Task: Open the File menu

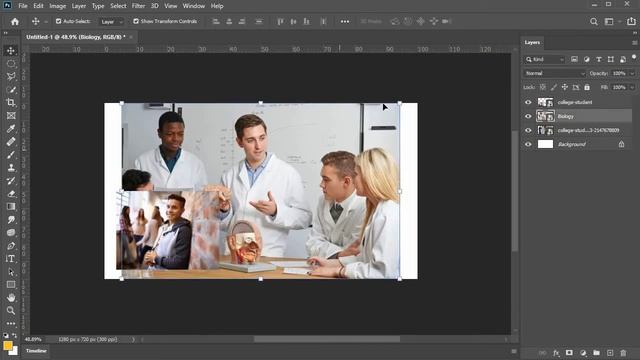Action: tap(23, 6)
